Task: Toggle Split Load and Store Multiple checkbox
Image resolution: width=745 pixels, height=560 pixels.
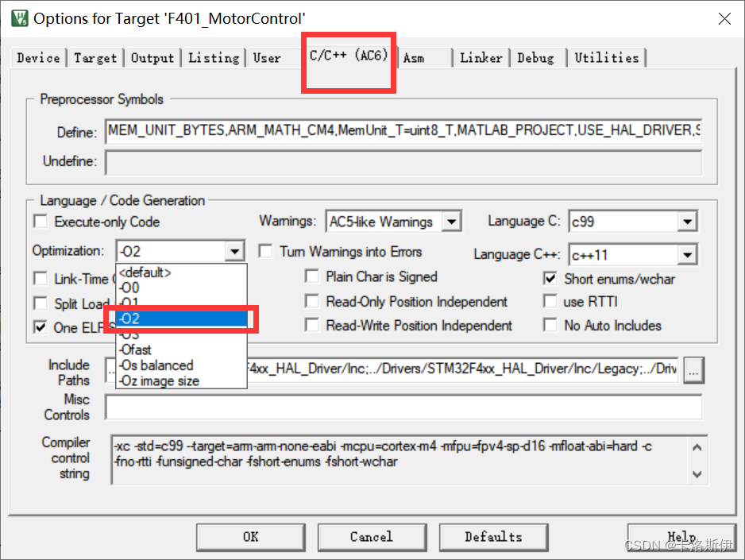Action: point(41,303)
